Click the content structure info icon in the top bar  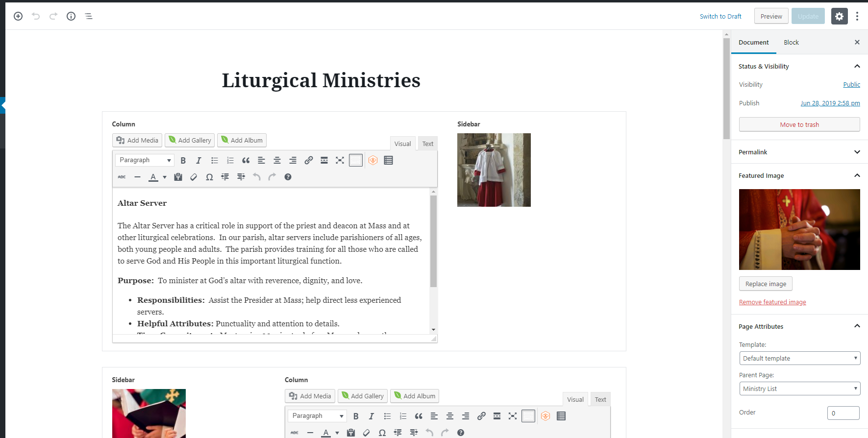point(71,16)
